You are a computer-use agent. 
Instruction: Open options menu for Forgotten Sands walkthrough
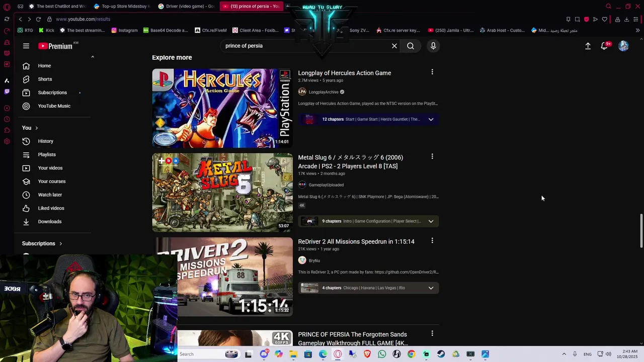[x=432, y=333]
